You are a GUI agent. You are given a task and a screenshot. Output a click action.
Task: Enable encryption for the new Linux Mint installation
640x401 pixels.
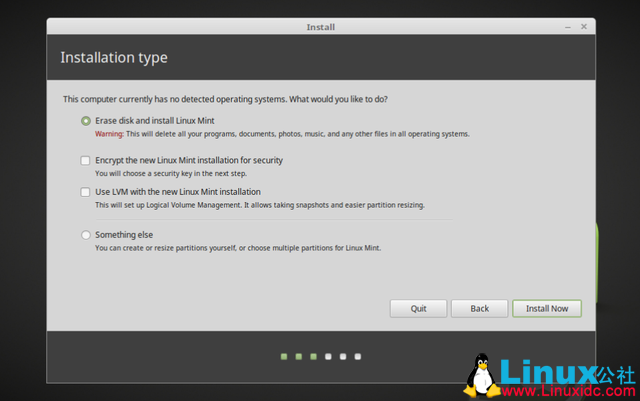click(x=85, y=160)
